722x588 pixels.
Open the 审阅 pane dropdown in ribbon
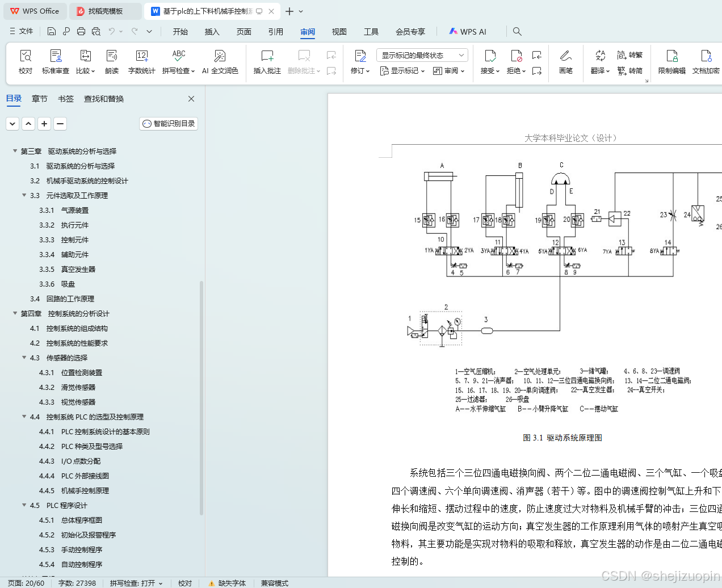(448, 71)
